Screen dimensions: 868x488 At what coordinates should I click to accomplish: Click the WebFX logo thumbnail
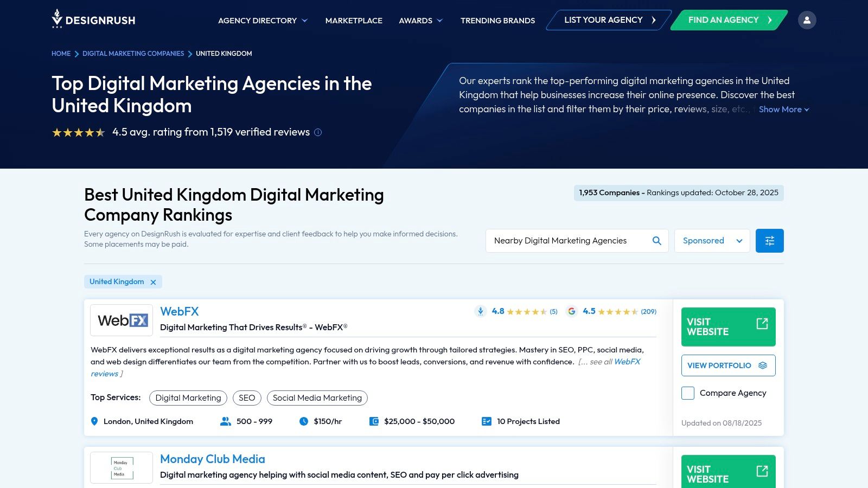122,320
